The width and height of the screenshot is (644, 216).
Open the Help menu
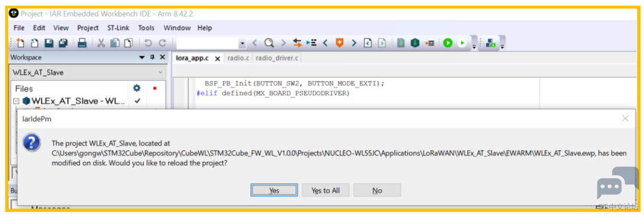click(x=205, y=28)
